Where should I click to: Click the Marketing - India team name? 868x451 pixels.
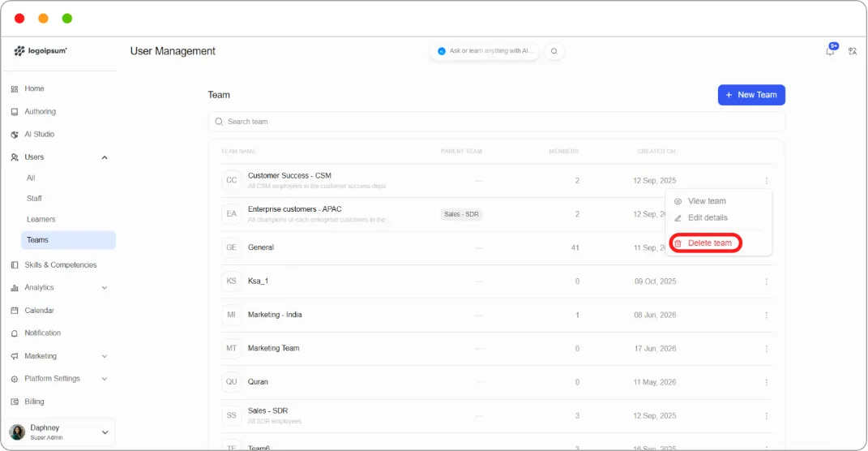click(x=275, y=315)
